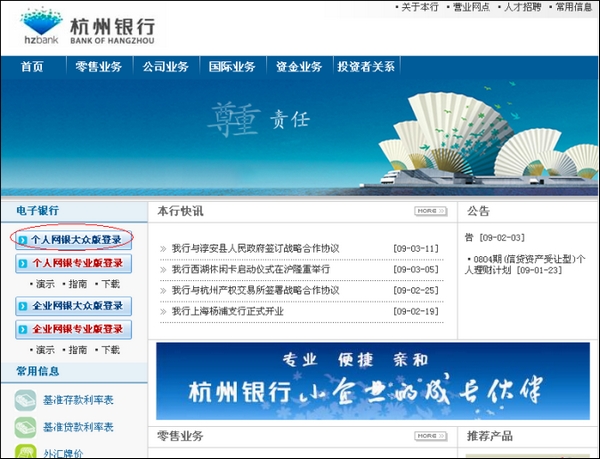
Task: Click MORE button beside 本行快讯
Action: coord(430,211)
